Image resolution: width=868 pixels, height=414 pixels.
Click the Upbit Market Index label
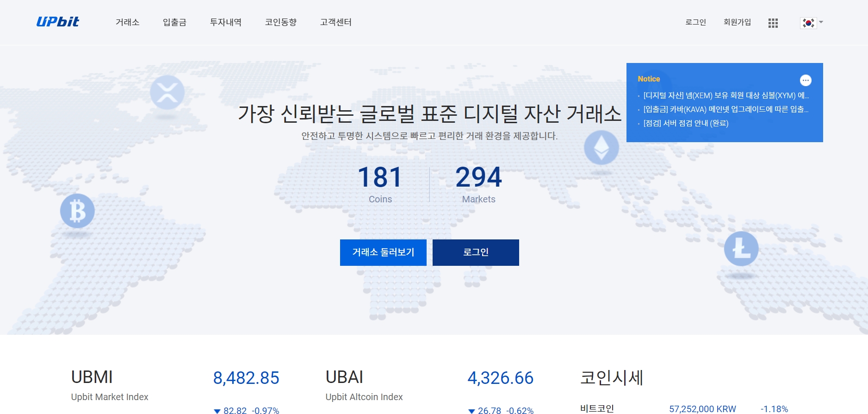coord(110,397)
